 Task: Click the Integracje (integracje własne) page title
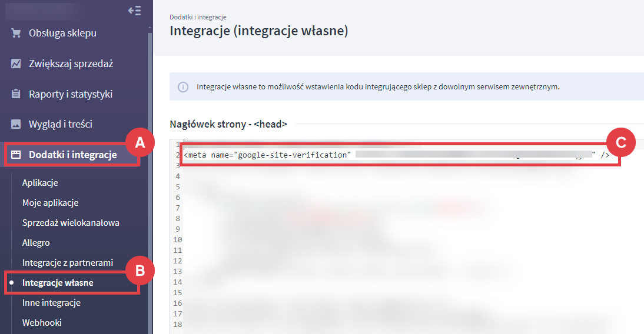pyautogui.click(x=259, y=31)
